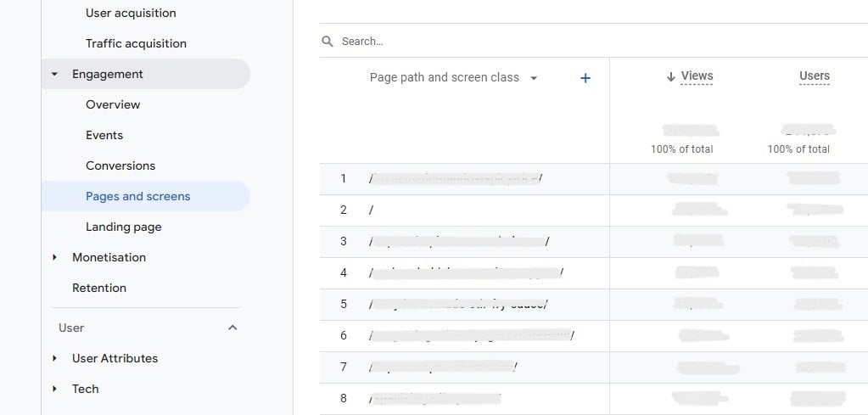Open the Traffic acquisition report

click(136, 43)
